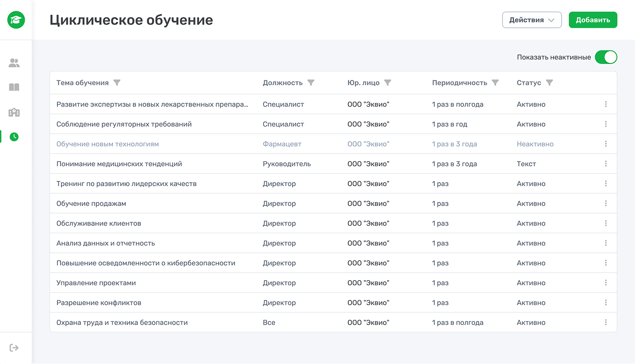This screenshot has width=635, height=364.
Task: Click the Обучение продажам row title
Action: pyautogui.click(x=91, y=203)
